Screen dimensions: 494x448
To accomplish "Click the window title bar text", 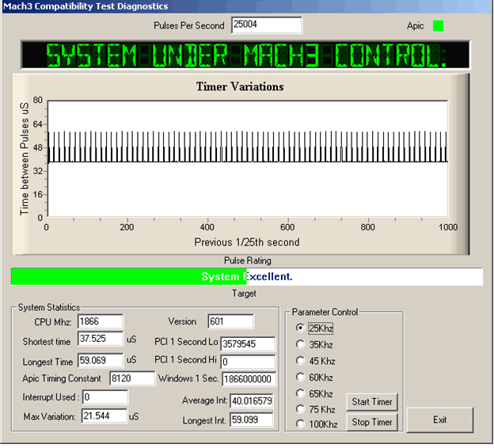I will (x=85, y=6).
